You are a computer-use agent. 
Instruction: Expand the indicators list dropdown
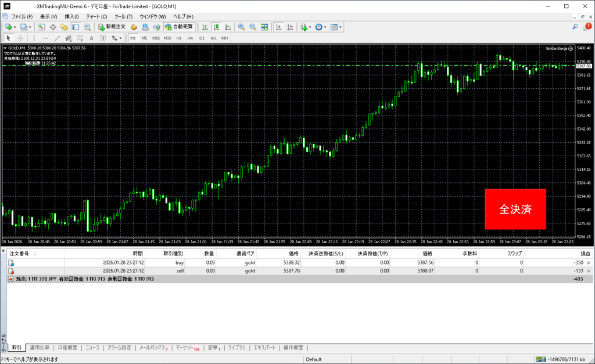pos(310,27)
